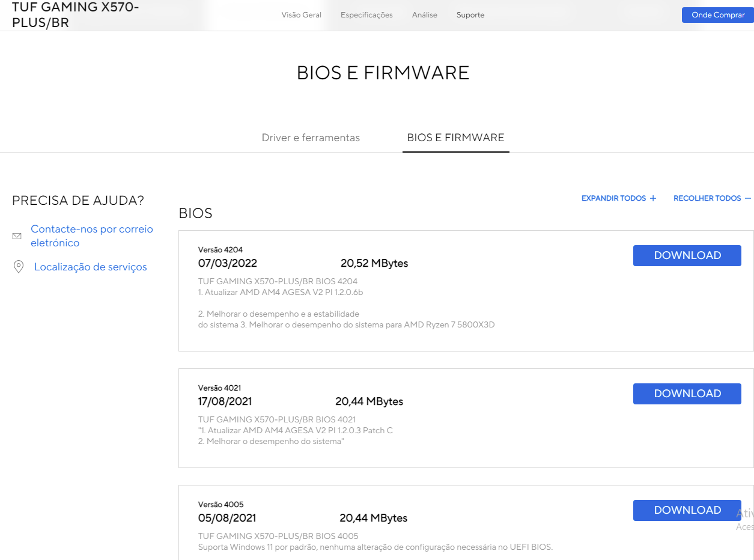Download BIOS version 4021
This screenshot has width=754, height=560.
tap(687, 394)
